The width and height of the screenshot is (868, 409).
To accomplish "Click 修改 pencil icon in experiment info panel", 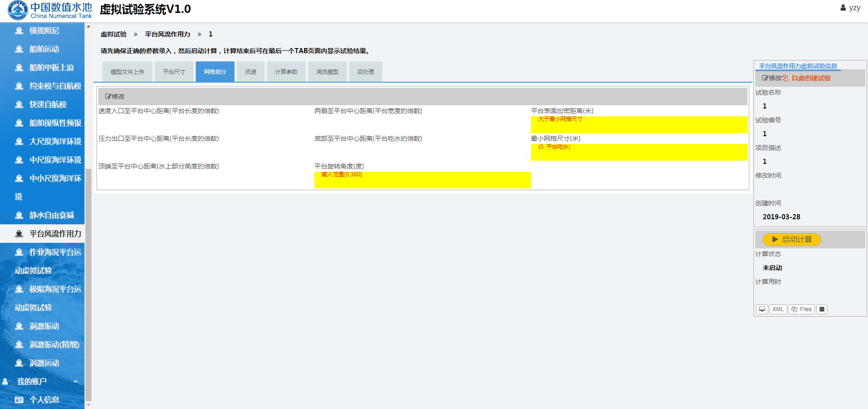I will point(765,78).
